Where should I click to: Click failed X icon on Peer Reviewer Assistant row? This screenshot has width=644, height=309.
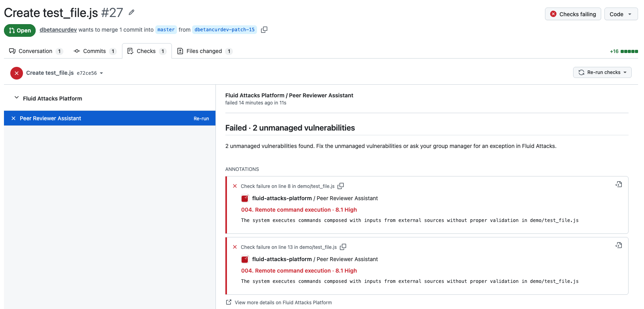click(13, 118)
